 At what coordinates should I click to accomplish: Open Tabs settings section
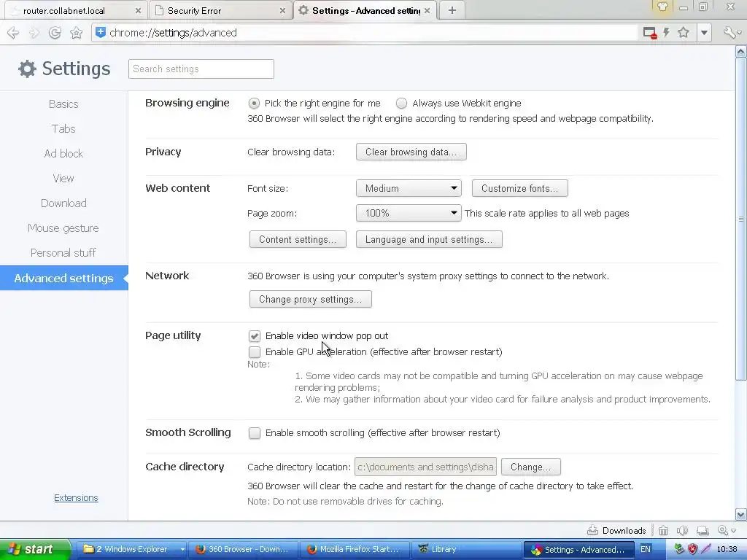click(x=63, y=129)
